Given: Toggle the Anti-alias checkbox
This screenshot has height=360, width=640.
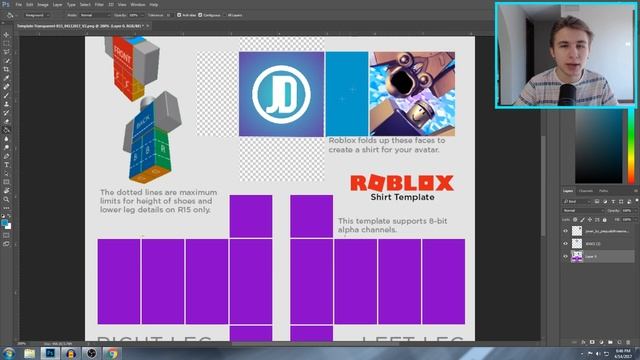Looking at the screenshot, I should [x=179, y=15].
